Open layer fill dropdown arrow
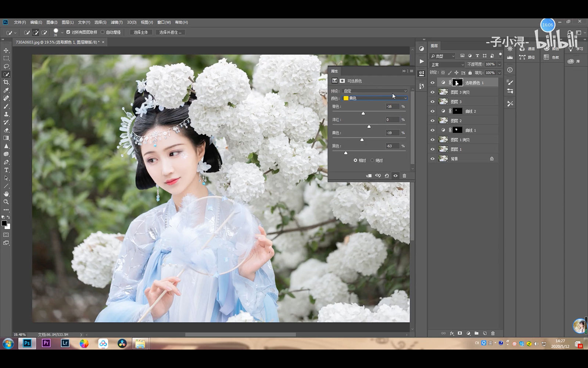588x368 pixels. pyautogui.click(x=499, y=73)
